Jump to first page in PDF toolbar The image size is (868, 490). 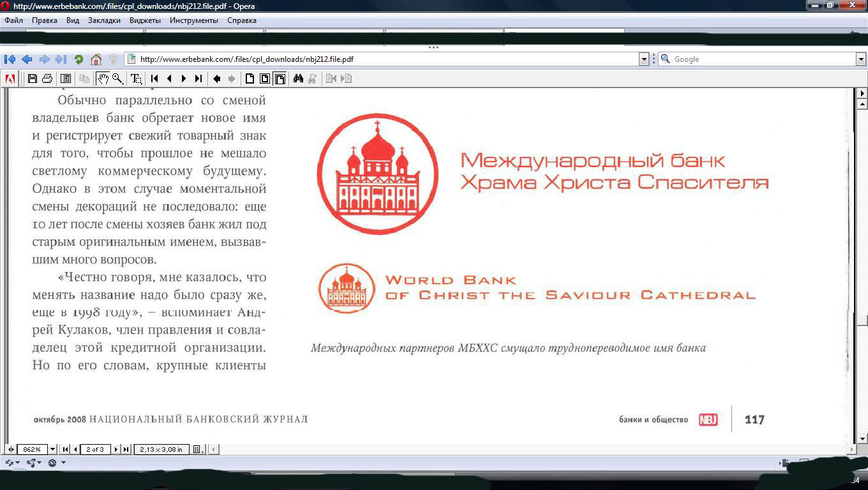(154, 78)
